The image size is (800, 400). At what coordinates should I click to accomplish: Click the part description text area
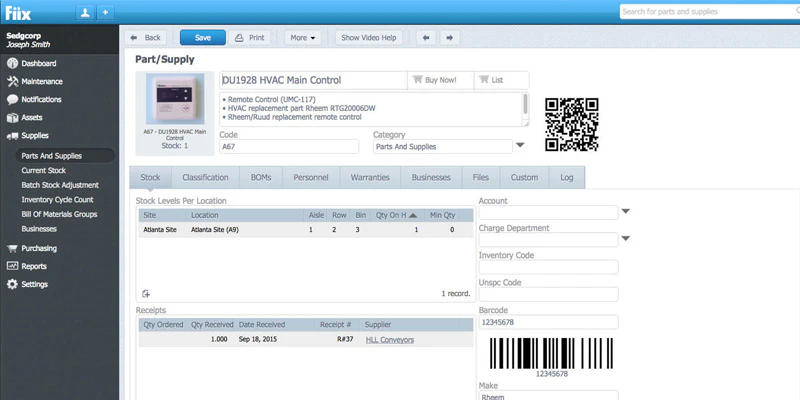[371, 109]
